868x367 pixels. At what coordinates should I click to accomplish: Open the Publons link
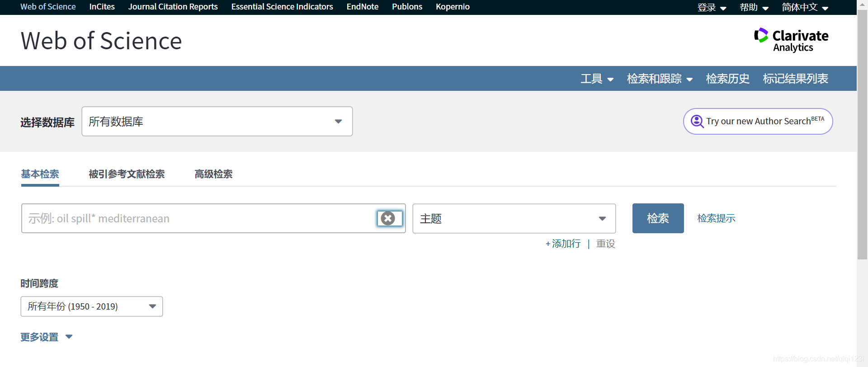pyautogui.click(x=407, y=7)
